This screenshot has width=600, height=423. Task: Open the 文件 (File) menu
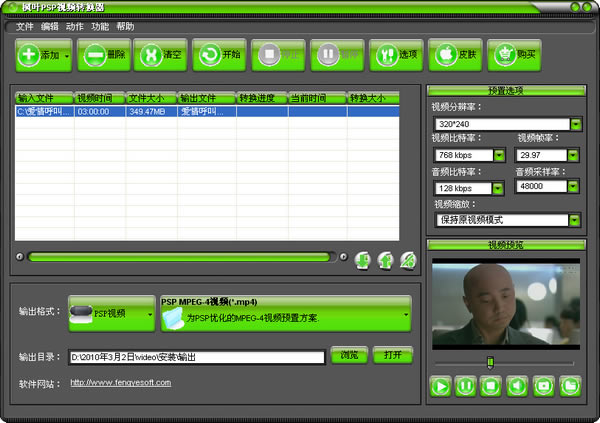pos(24,26)
